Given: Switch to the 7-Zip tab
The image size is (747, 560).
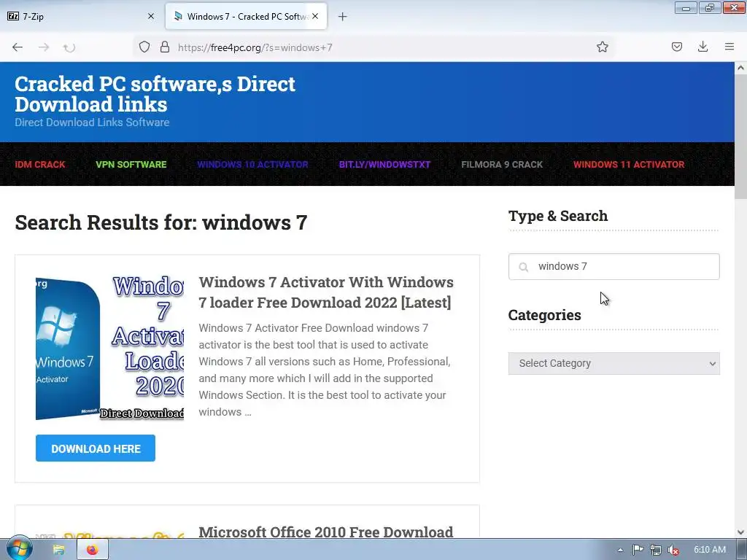Looking at the screenshot, I should pyautogui.click(x=82, y=16).
